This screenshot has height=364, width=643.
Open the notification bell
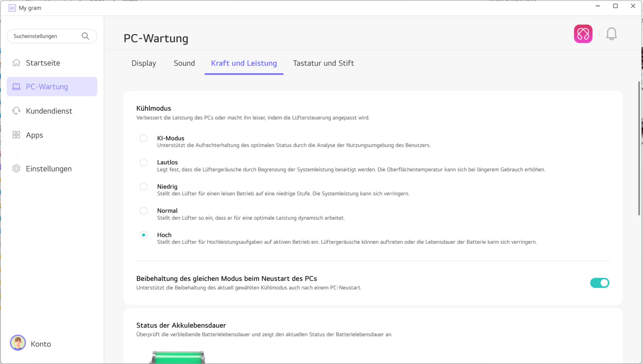pos(611,34)
